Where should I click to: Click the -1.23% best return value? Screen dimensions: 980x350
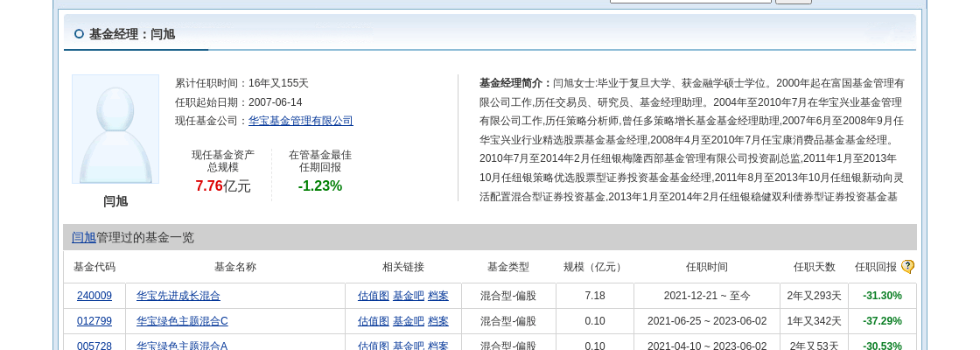(320, 185)
